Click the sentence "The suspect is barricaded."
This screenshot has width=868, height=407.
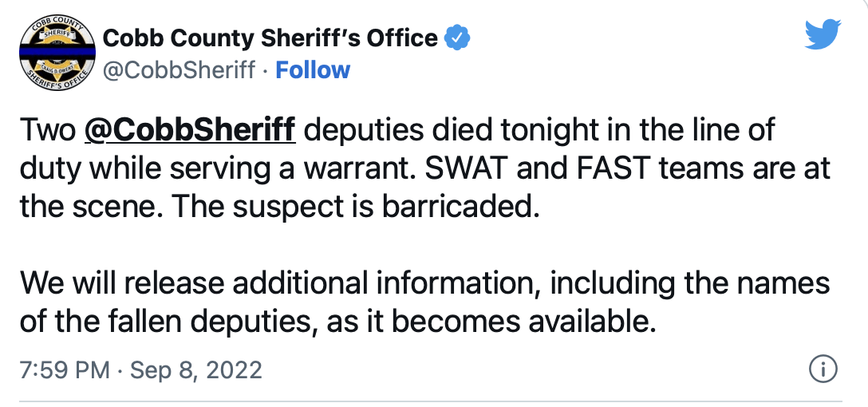(x=355, y=207)
